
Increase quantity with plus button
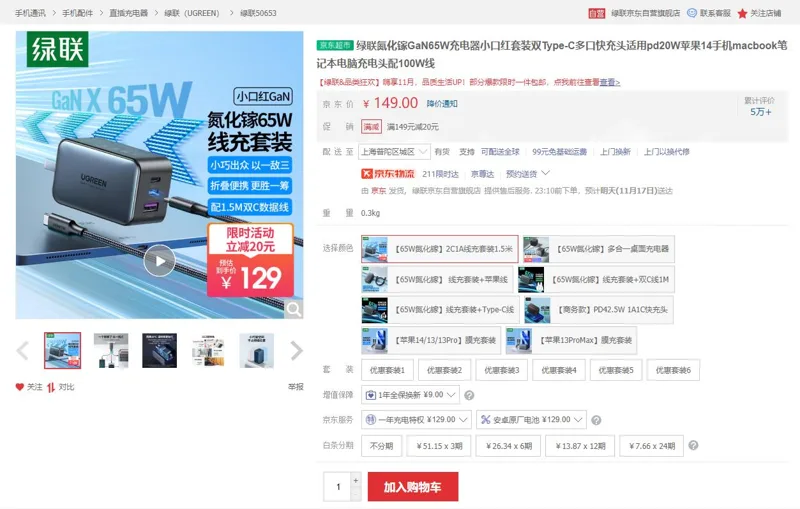click(356, 480)
